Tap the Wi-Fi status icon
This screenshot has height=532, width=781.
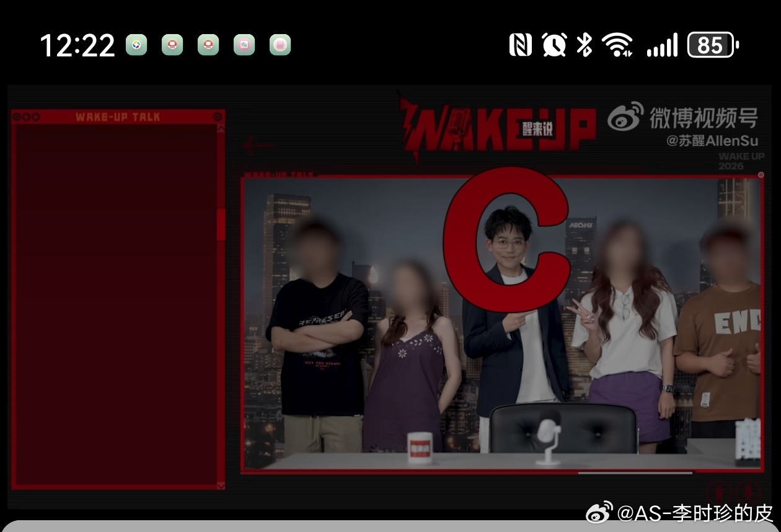point(617,45)
